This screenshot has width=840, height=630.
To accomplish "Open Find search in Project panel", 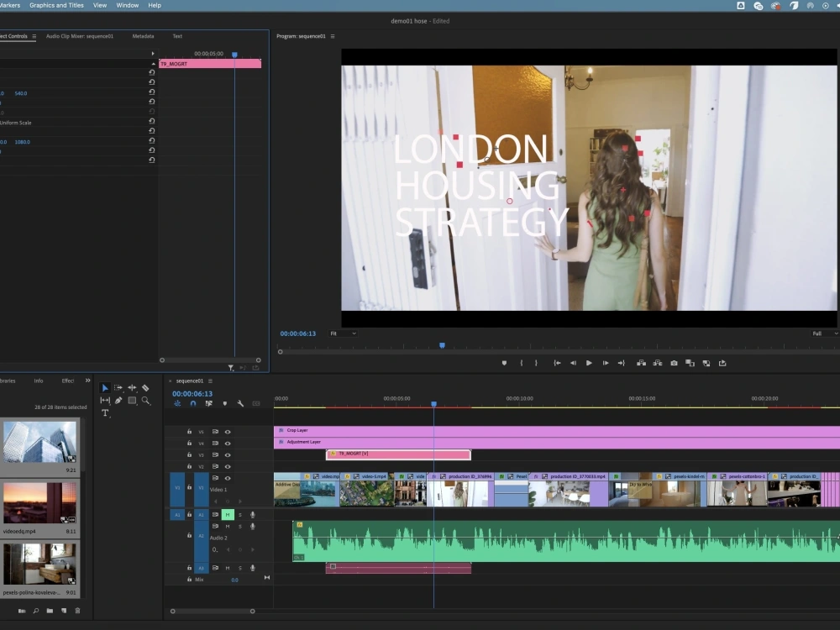I will tap(36, 611).
